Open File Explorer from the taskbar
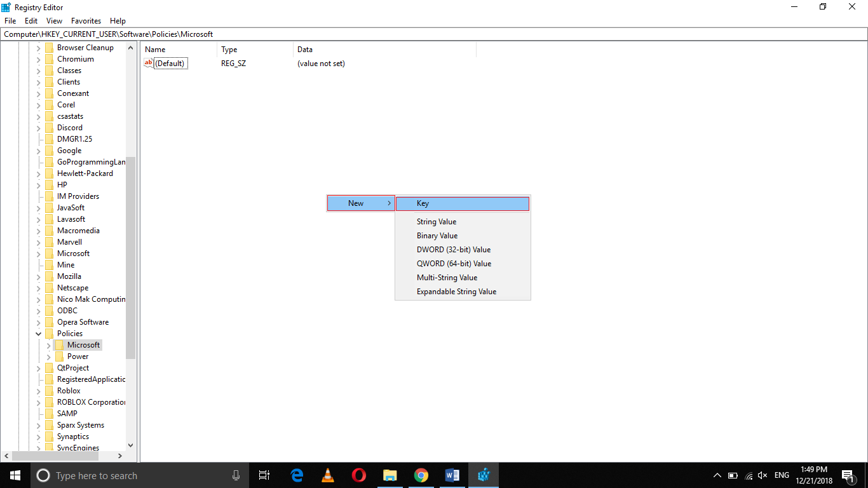 tap(390, 475)
